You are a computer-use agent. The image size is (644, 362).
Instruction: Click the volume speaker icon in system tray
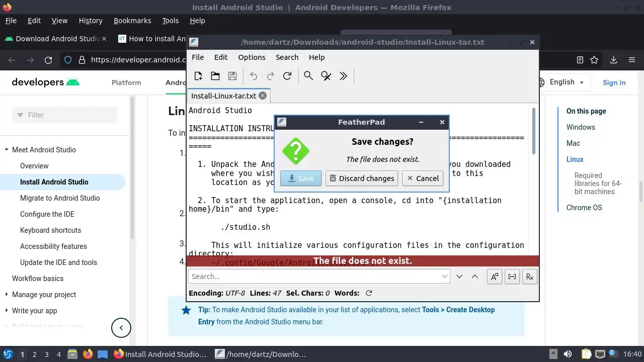click(x=568, y=354)
